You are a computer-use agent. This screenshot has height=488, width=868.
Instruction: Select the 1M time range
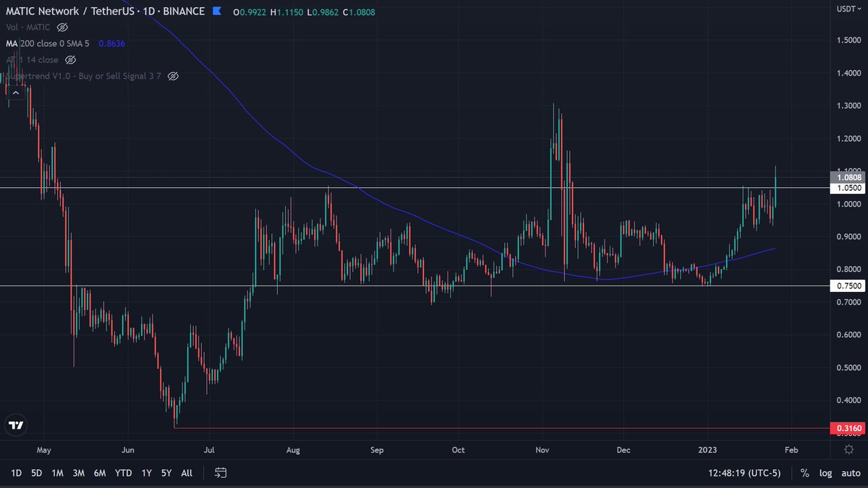pos(58,473)
